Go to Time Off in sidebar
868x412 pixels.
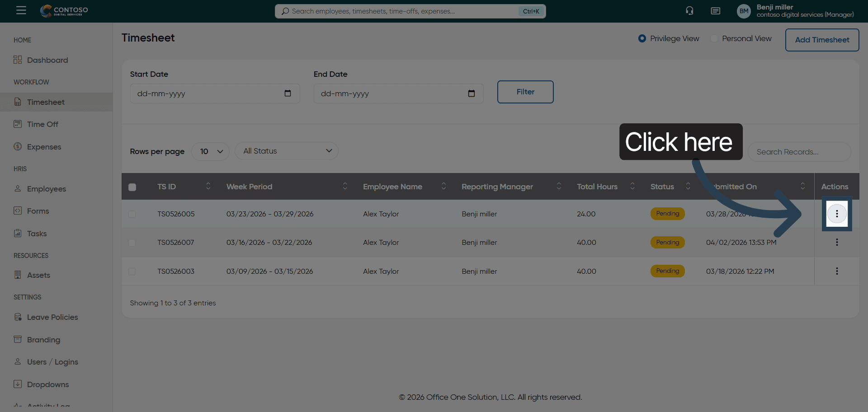42,124
